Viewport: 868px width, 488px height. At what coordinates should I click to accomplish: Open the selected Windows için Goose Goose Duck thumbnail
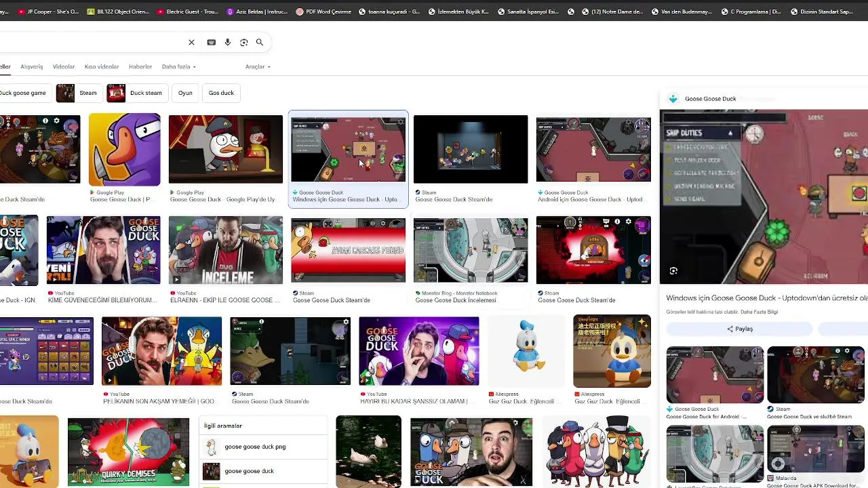[349, 149]
